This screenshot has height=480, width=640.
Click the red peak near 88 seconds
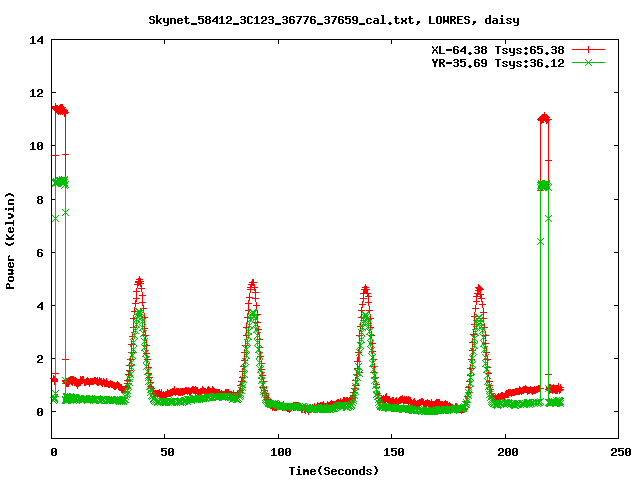click(253, 283)
